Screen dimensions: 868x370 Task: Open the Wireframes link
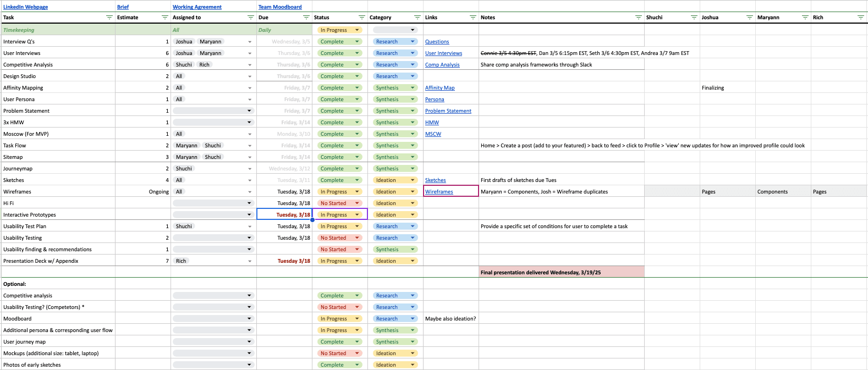(x=439, y=192)
